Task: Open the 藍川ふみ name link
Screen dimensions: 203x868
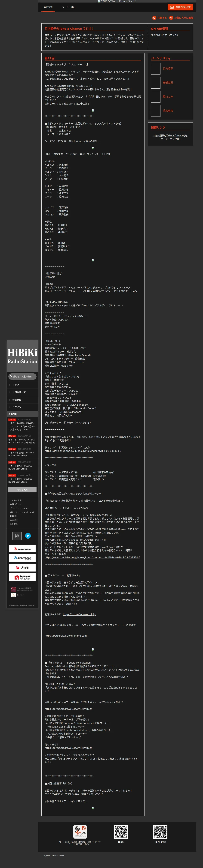Action: (x=168, y=97)
